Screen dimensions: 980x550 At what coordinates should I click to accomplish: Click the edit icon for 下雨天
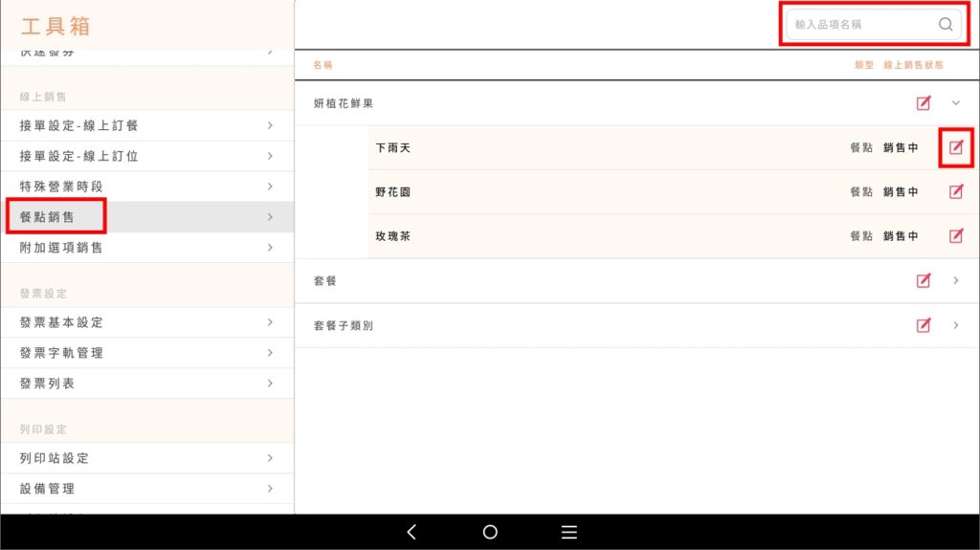click(x=955, y=148)
